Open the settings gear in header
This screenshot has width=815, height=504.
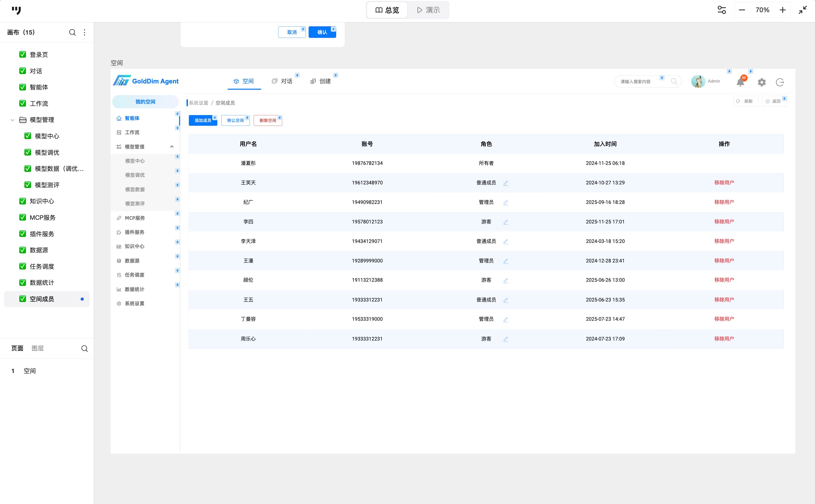762,82
